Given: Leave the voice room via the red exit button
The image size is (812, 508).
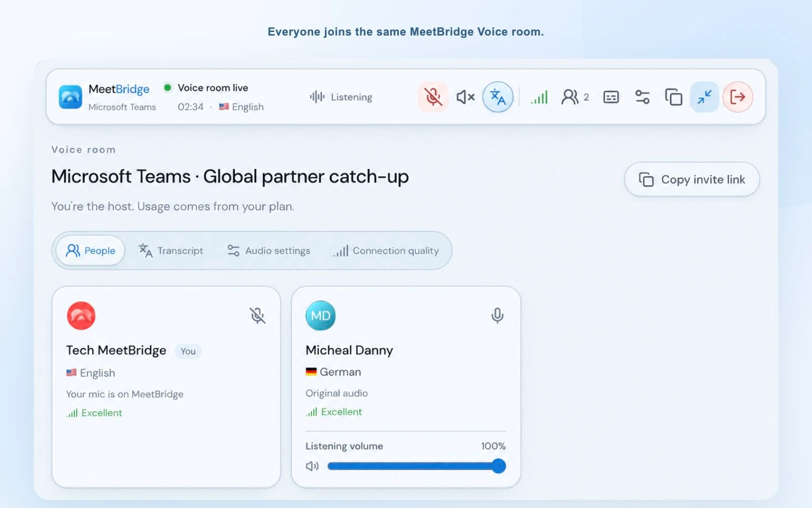Looking at the screenshot, I should coord(737,97).
